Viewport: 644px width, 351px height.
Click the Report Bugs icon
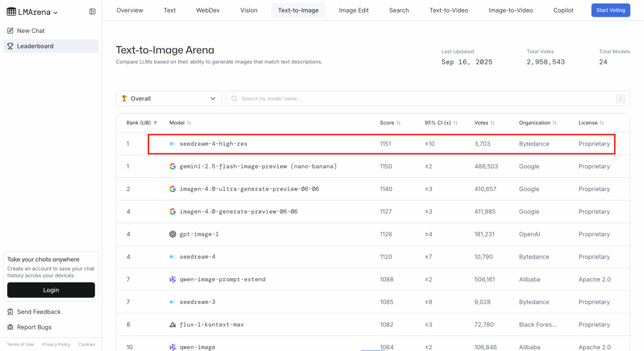(10, 327)
